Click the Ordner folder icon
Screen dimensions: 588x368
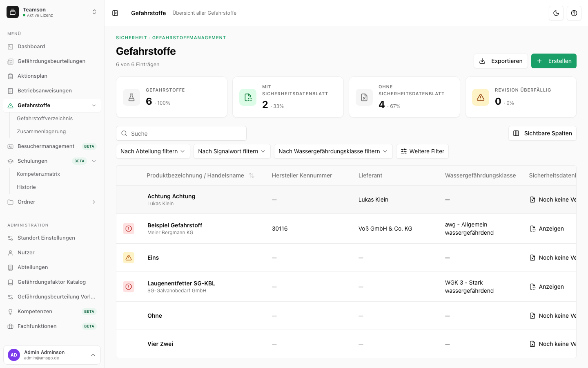coord(11,202)
